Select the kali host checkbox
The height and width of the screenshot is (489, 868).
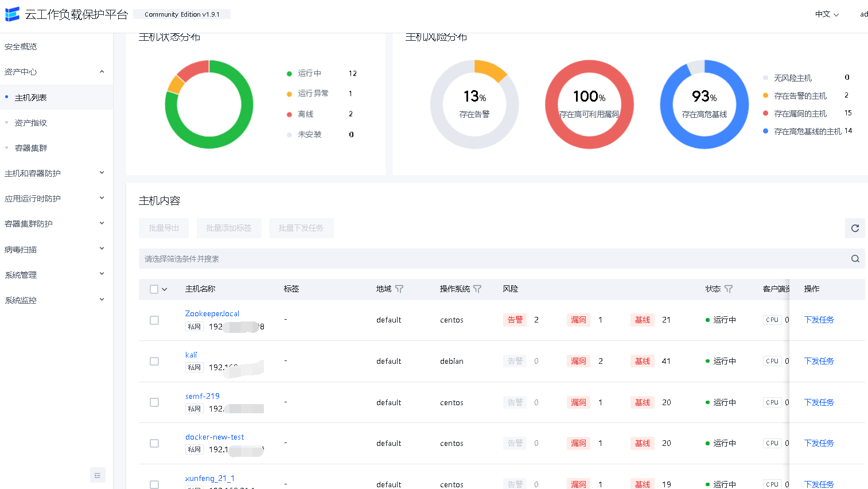click(154, 361)
